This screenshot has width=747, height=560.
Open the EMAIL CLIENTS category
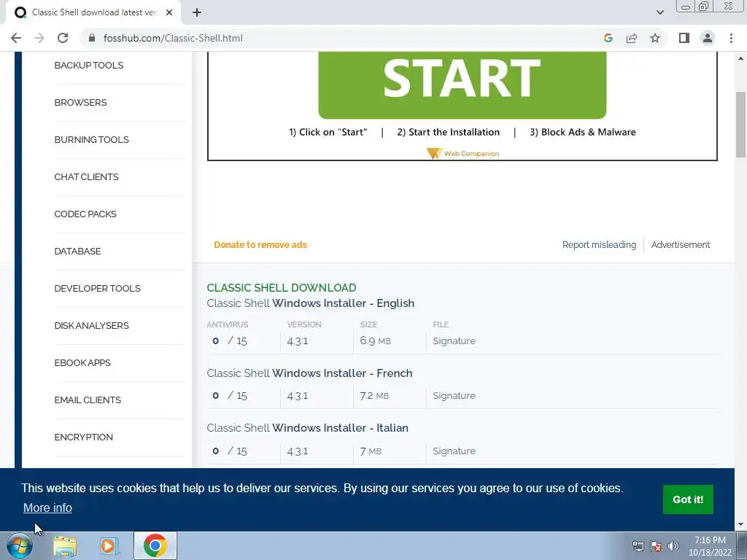(88, 400)
